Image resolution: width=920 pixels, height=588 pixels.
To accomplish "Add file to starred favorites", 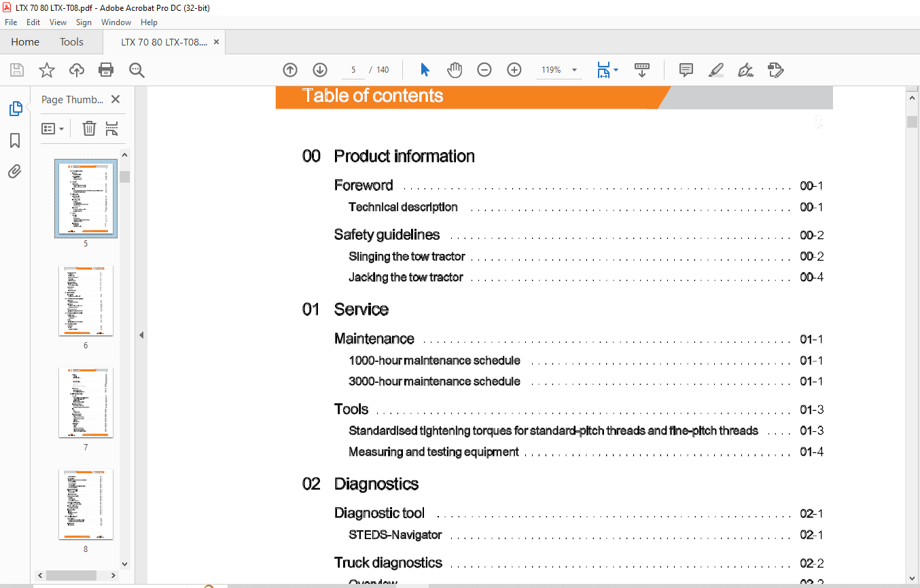I will (x=47, y=70).
